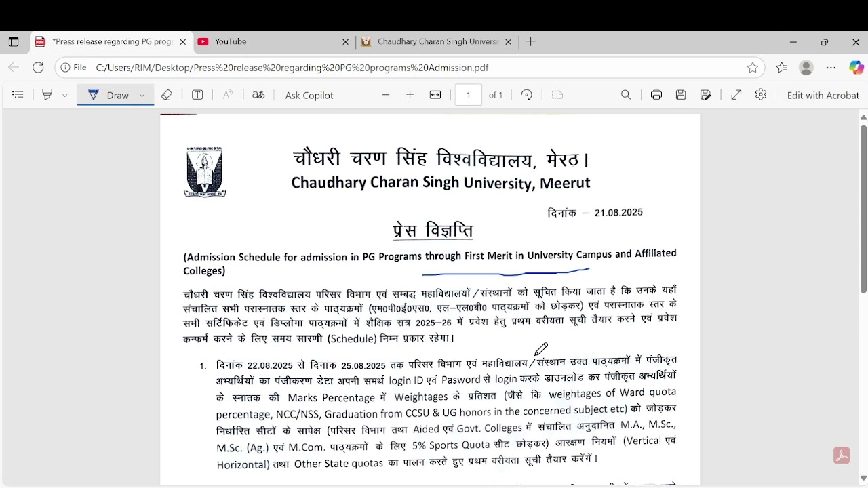Enter full screen mode
This screenshot has height=488, width=868.
pyautogui.click(x=736, y=95)
